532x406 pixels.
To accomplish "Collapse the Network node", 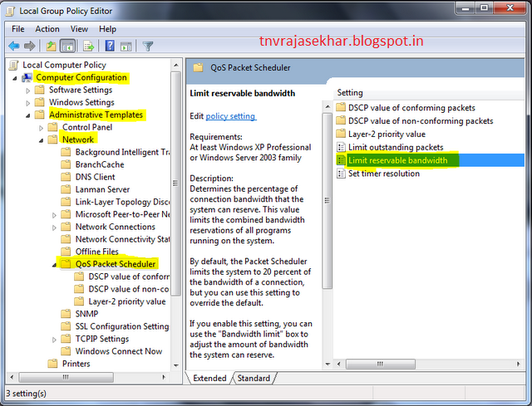I will [41, 140].
